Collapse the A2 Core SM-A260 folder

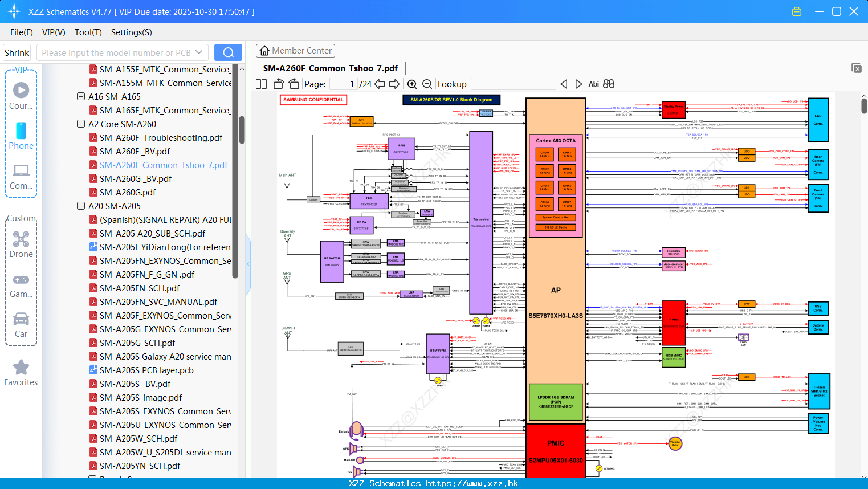(81, 124)
